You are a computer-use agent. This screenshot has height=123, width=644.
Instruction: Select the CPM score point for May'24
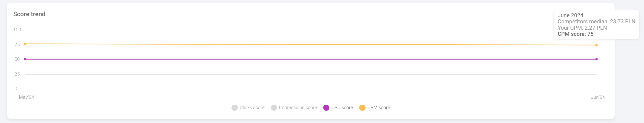pos(25,44)
